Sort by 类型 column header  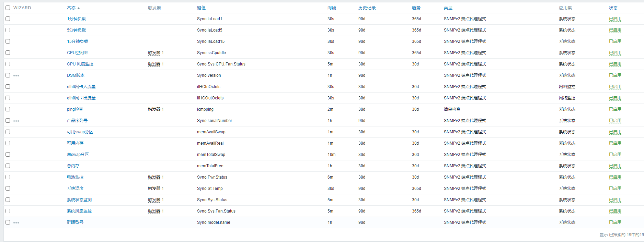448,8
